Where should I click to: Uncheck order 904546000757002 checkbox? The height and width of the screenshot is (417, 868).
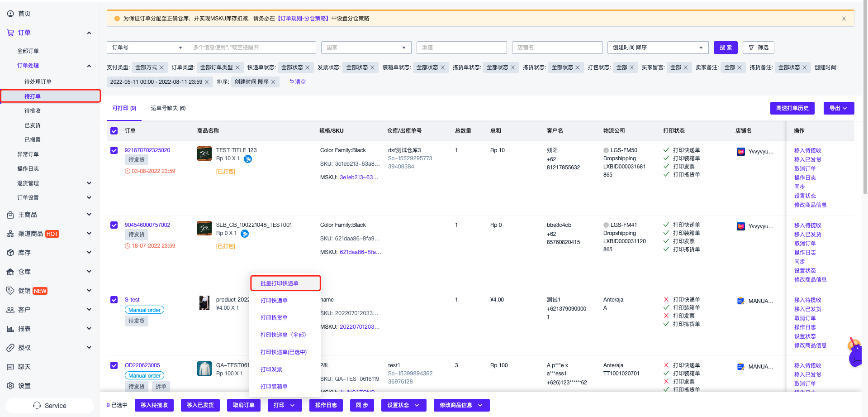point(114,225)
